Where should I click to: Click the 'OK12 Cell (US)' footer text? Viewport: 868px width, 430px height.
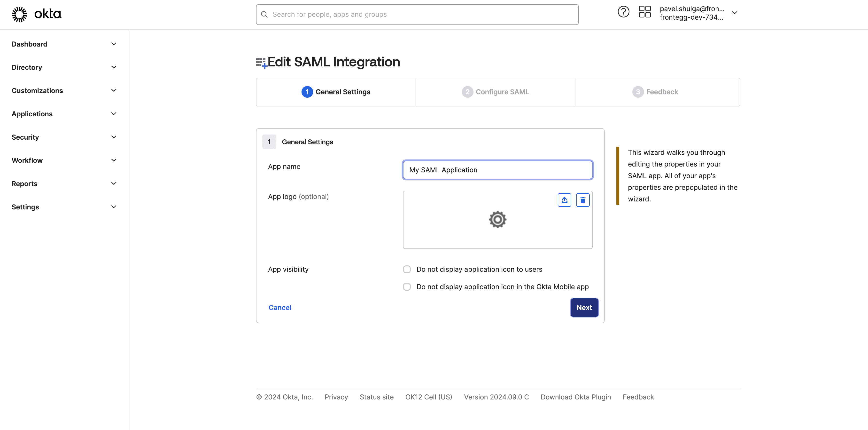click(x=429, y=397)
